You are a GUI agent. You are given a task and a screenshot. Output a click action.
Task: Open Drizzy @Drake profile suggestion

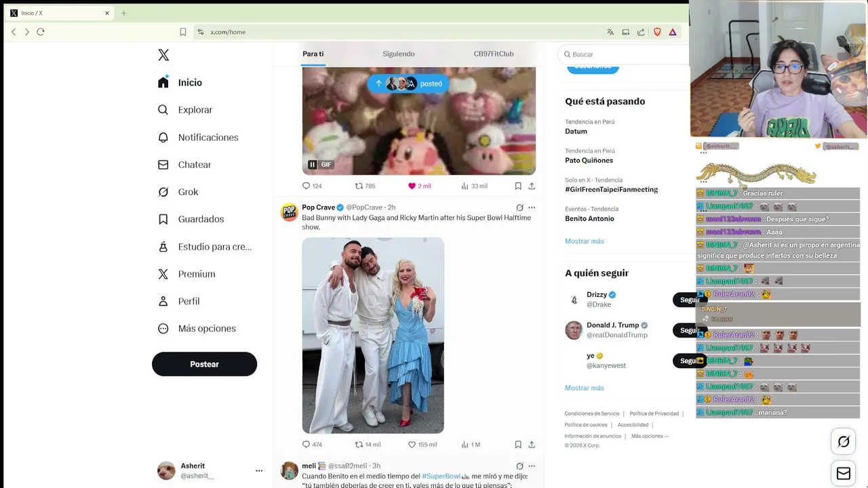[601, 300]
